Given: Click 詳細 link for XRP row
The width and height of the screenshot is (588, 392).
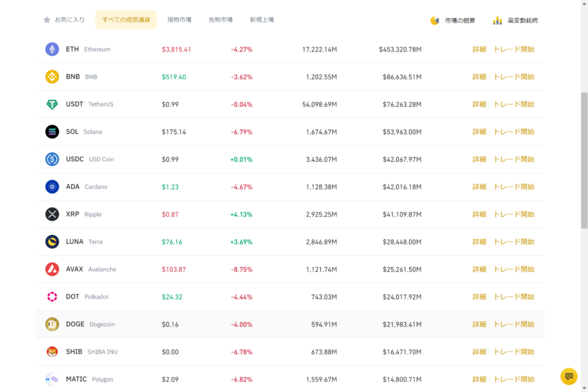Looking at the screenshot, I should 479,215.
